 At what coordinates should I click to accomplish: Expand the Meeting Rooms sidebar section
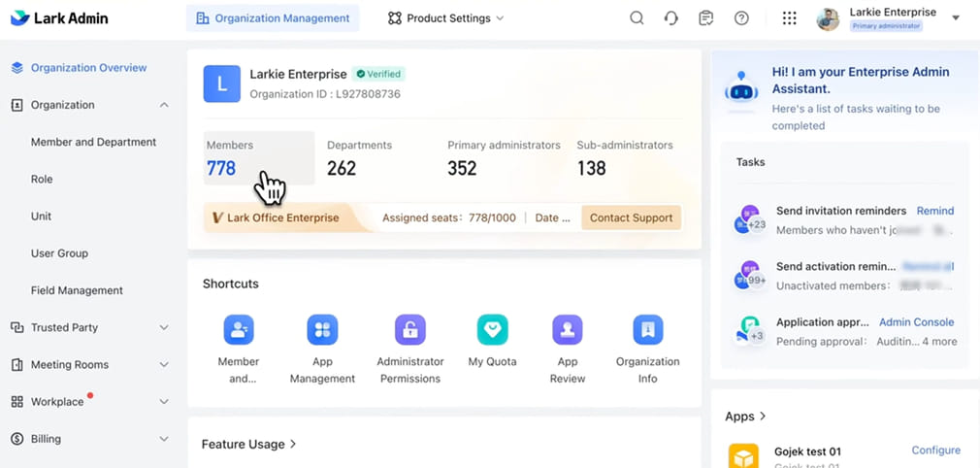(164, 365)
